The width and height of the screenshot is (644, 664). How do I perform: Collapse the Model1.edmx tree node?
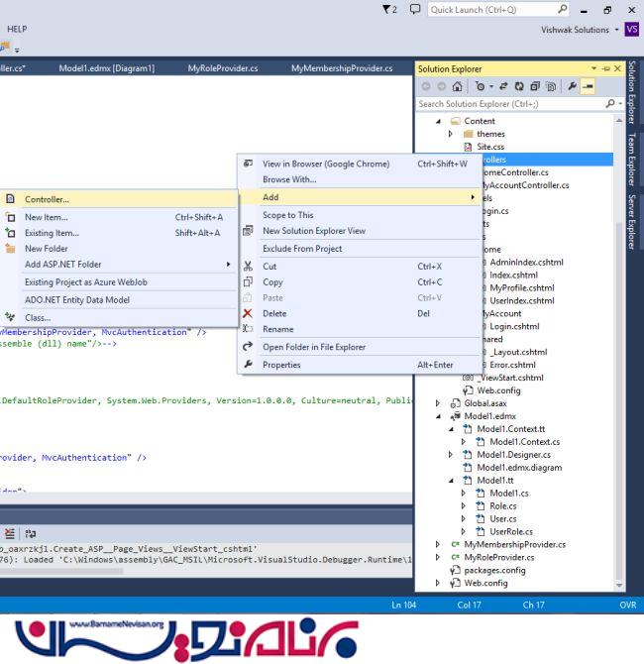(x=439, y=416)
